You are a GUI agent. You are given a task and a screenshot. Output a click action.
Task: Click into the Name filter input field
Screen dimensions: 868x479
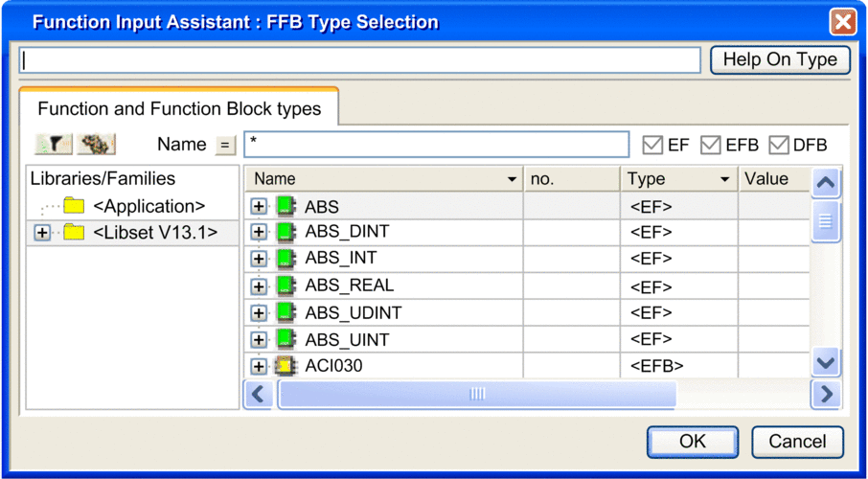click(436, 145)
